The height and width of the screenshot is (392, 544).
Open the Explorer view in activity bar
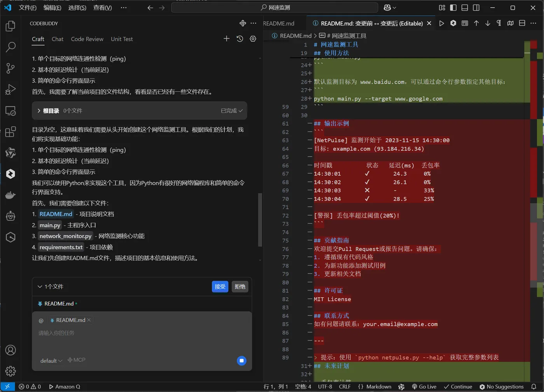(10, 26)
